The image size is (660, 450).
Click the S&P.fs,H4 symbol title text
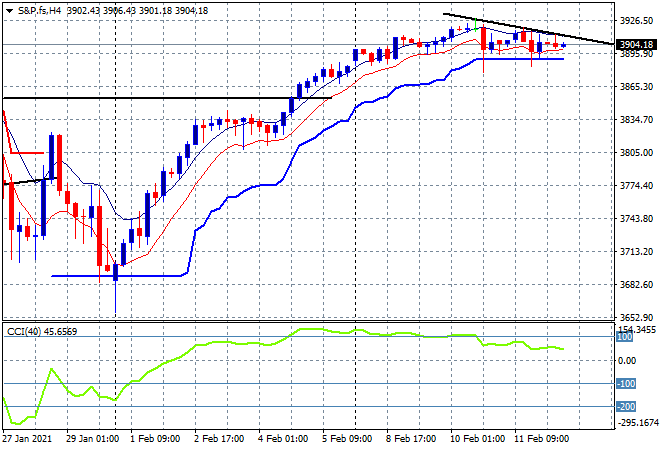pyautogui.click(x=39, y=11)
